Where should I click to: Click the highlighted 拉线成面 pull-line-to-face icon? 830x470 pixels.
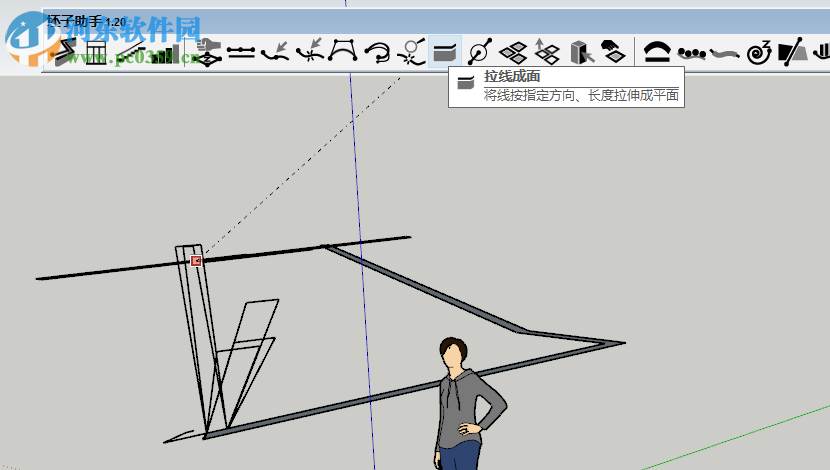445,52
